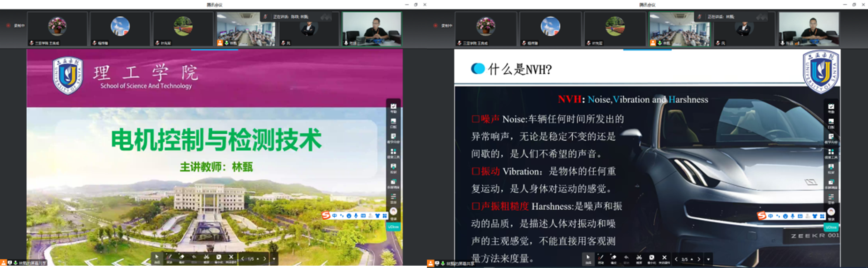Image resolution: width=868 pixels, height=268 pixels.
Task: Go to next slide in right window
Action: point(699,259)
